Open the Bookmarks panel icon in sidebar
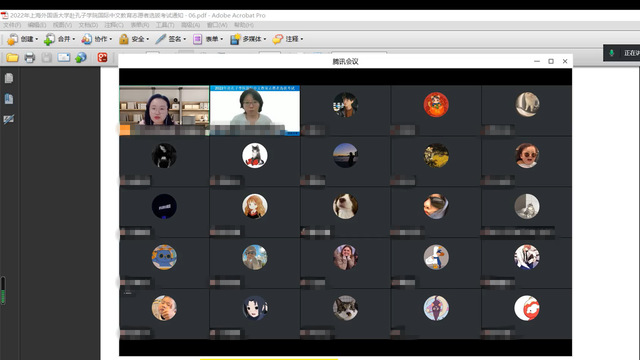640x360 pixels. (x=9, y=99)
